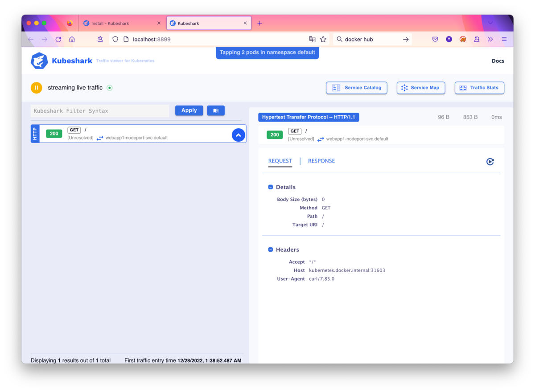Click the Kubeshark shark logo
This screenshot has height=392, width=535.
pos(39,61)
